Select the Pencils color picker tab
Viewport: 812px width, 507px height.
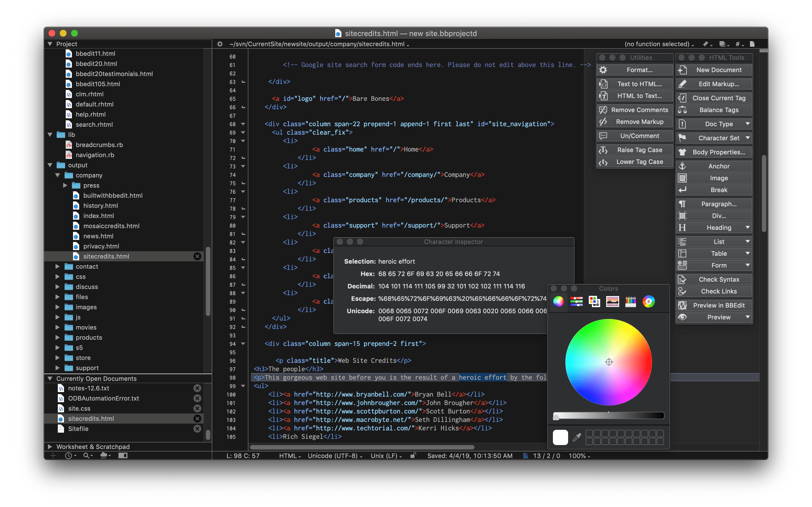point(630,301)
